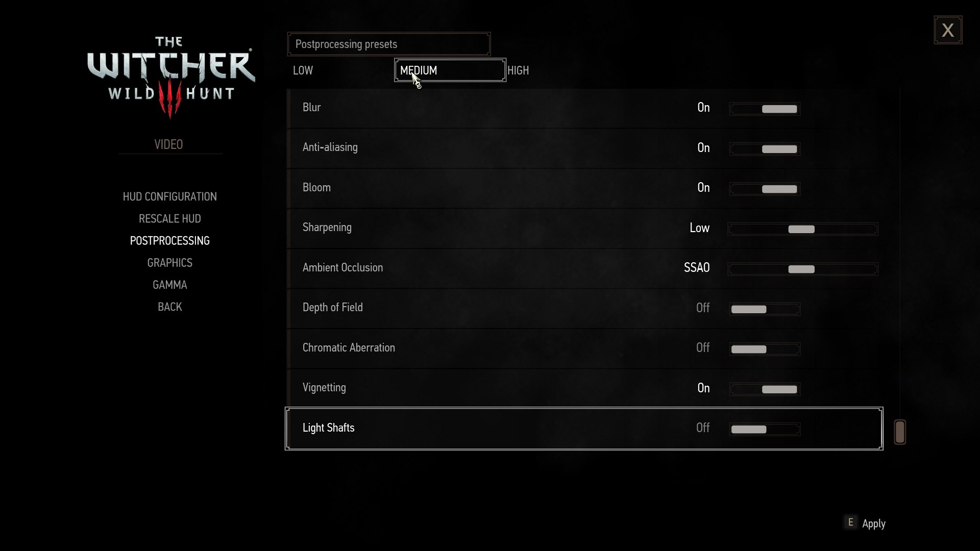980x551 pixels.
Task: Expand postprocessing presets dropdown
Action: point(388,43)
